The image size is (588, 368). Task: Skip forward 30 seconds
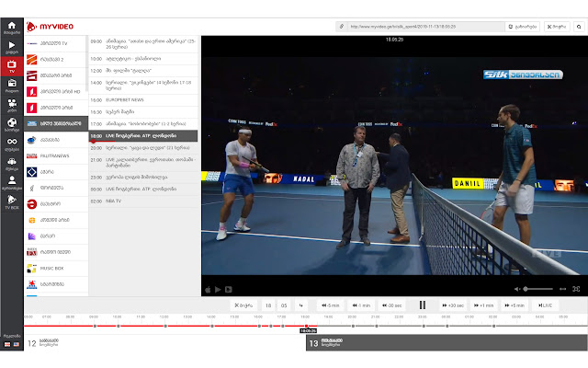pos(453,305)
